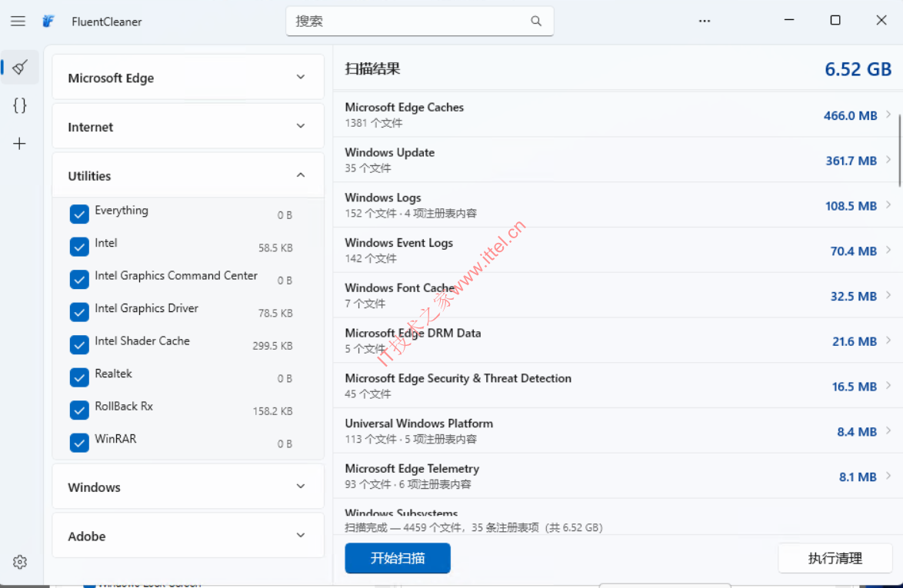
Task: Maximize the FluentCleaner window
Action: coord(835,20)
